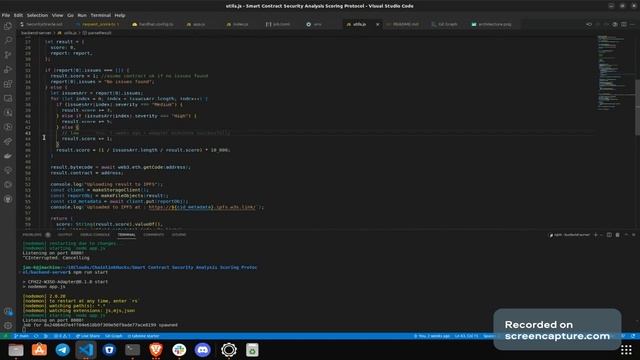Click the 'You, 2 weeks ago' blame entry
Viewport: 640px width, 360px height.
click(x=432, y=336)
